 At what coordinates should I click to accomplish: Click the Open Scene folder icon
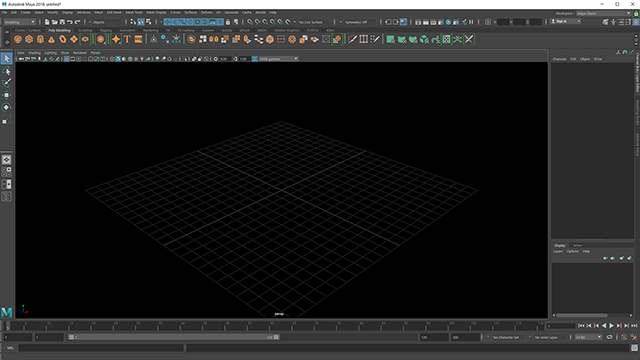54,22
